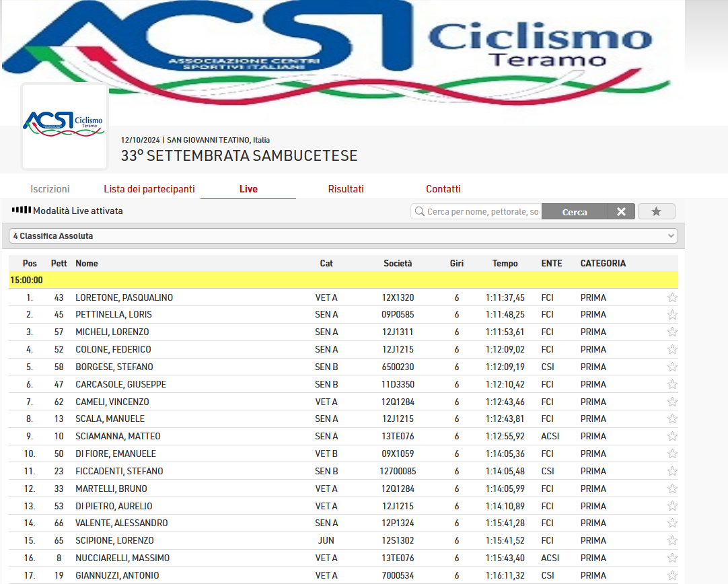Screen dimensions: 728x584
Task: Star NUCCIARELLI, MASSIMO as favorite
Action: pos(672,558)
